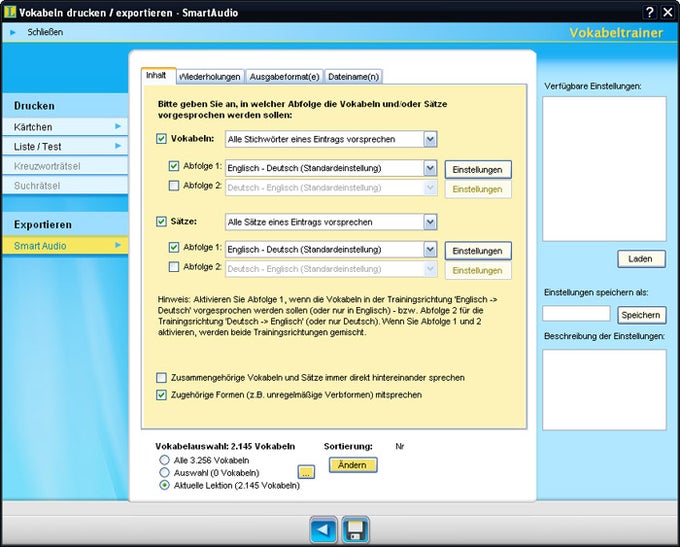Select Auswahl (0 Vokabeln) radio button

pos(164,472)
